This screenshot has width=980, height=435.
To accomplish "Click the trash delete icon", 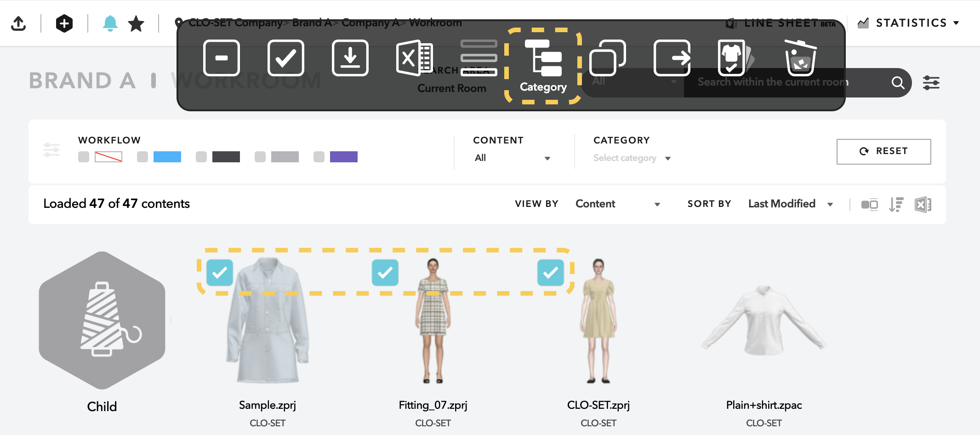I will pyautogui.click(x=801, y=58).
